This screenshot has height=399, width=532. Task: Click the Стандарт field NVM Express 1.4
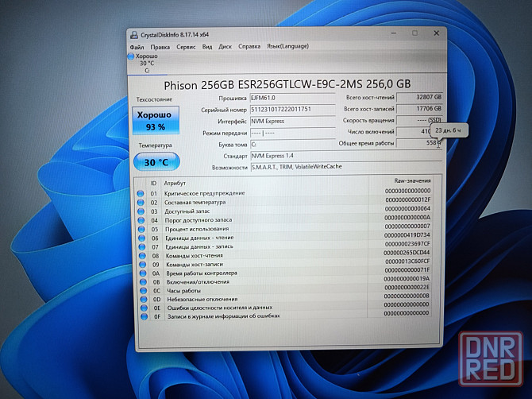coord(346,156)
